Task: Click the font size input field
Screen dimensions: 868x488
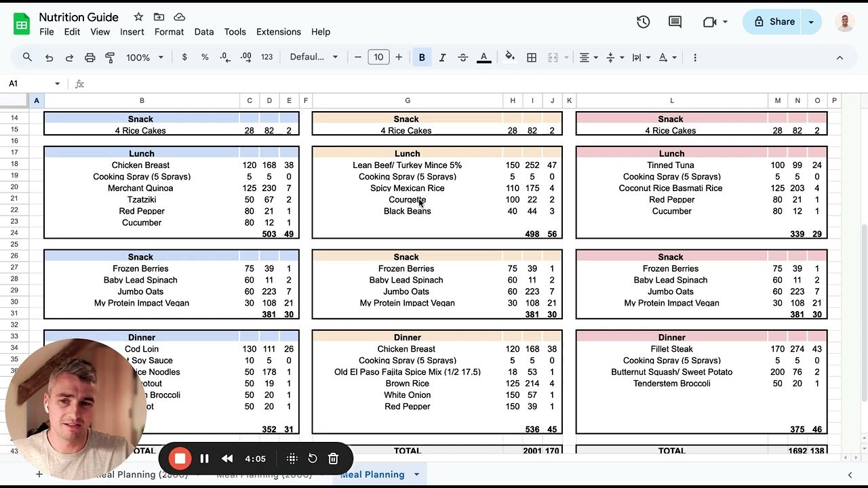Action: click(x=378, y=58)
